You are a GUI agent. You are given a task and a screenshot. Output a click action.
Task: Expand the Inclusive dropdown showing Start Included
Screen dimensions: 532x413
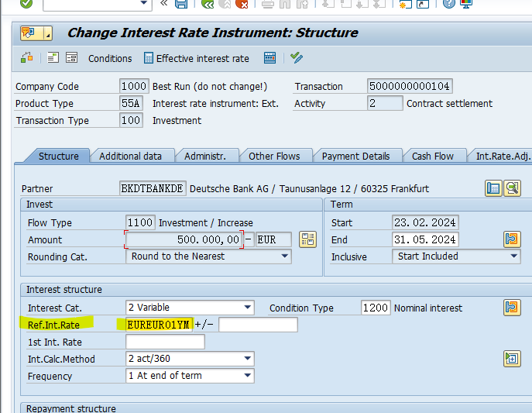513,256
